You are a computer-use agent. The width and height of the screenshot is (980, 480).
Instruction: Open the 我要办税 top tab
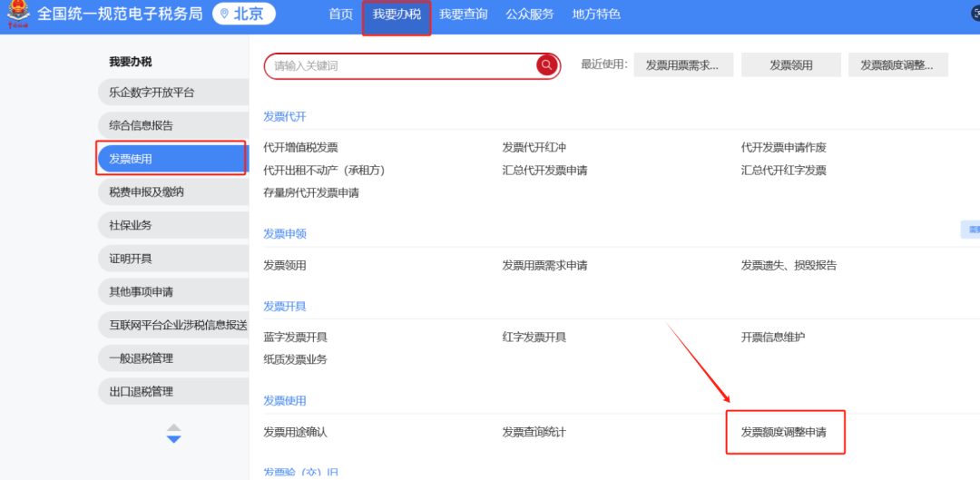pyautogui.click(x=397, y=15)
